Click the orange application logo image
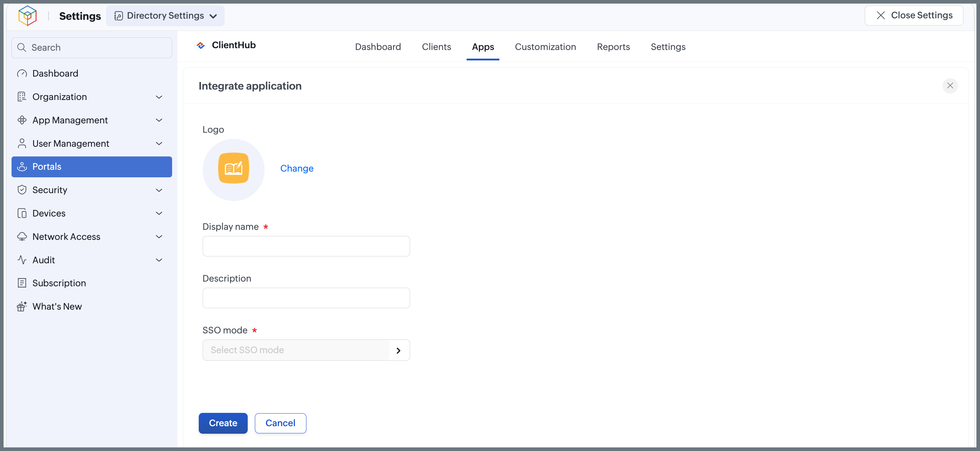The height and width of the screenshot is (451, 980). pyautogui.click(x=234, y=168)
